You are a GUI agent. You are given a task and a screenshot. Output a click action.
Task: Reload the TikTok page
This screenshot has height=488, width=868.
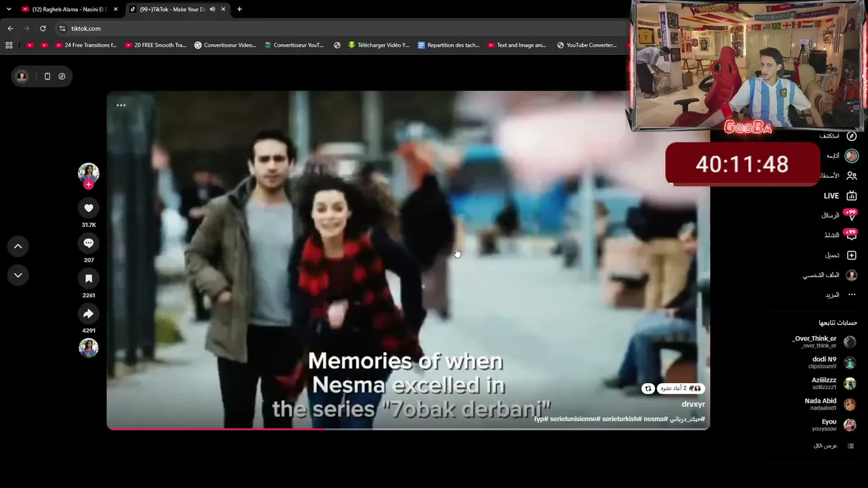(43, 28)
